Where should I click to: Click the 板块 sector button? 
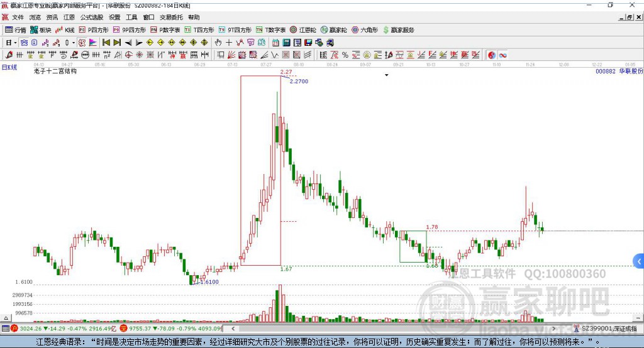(41, 30)
